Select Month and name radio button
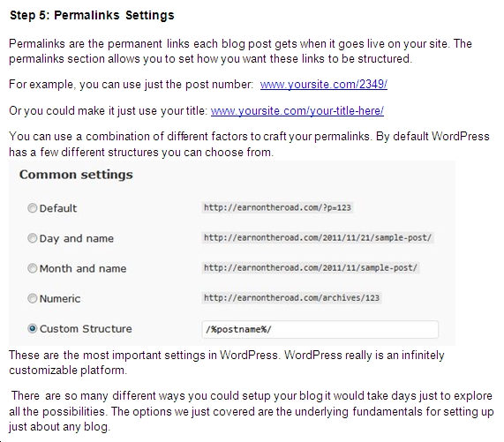The height and width of the screenshot is (442, 504). click(x=32, y=268)
